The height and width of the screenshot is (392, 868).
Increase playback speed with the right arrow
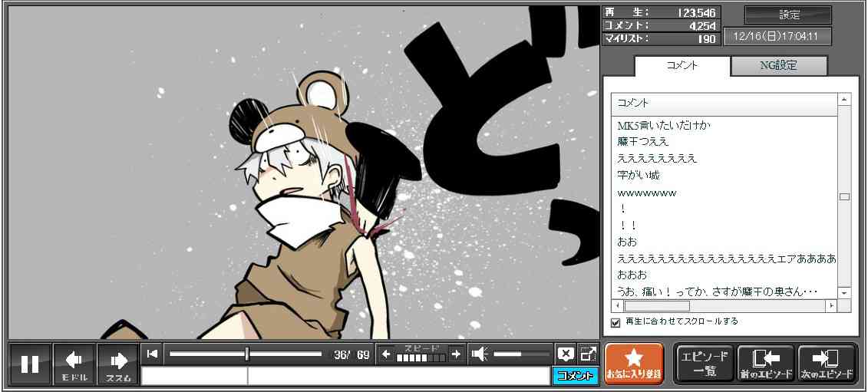[x=456, y=354]
